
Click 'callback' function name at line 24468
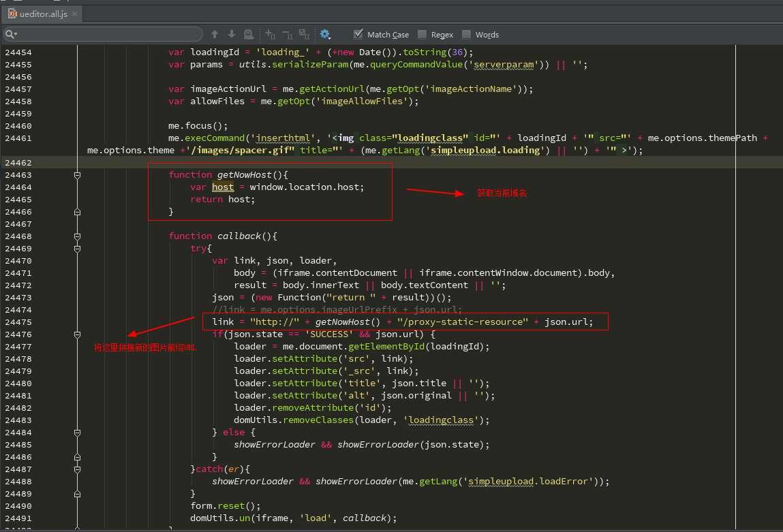239,236
